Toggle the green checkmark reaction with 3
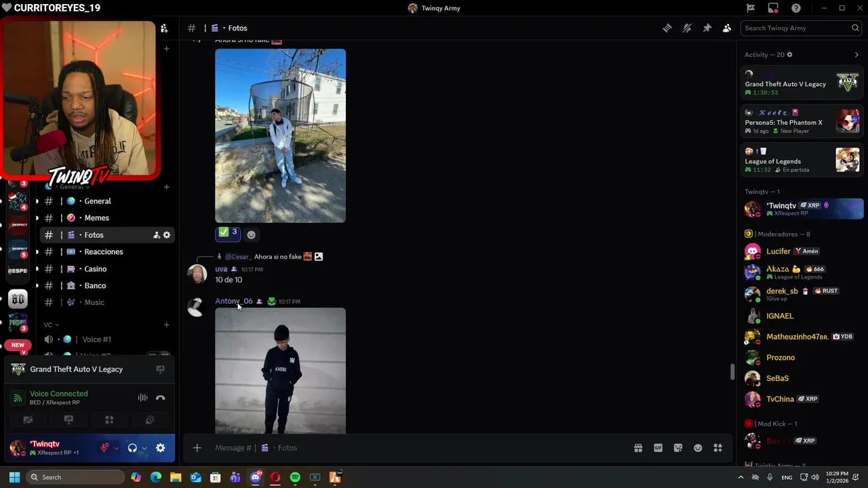868x488 pixels. (228, 234)
